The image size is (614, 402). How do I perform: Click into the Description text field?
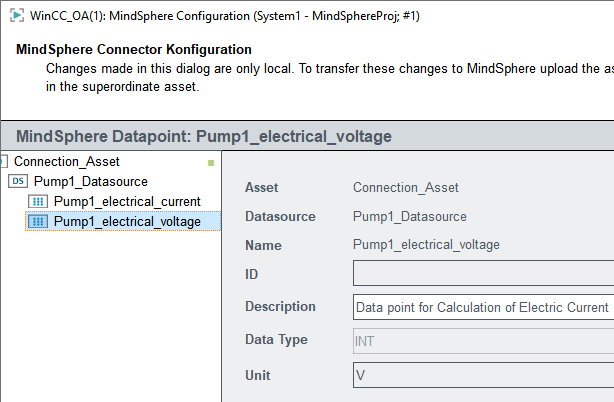click(483, 307)
